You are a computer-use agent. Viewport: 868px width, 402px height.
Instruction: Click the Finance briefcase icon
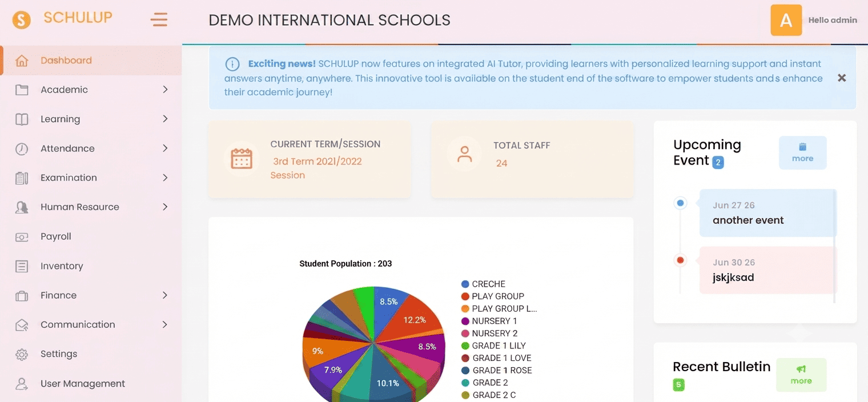(22, 296)
